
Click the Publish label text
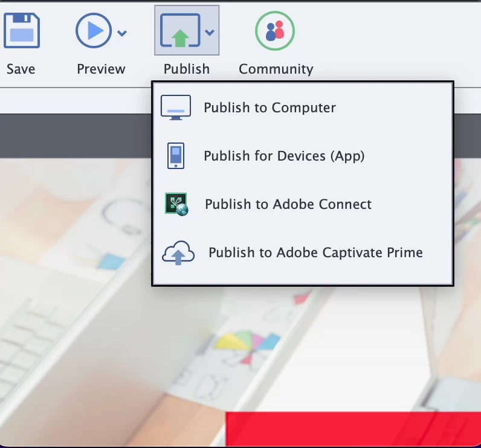click(x=187, y=69)
